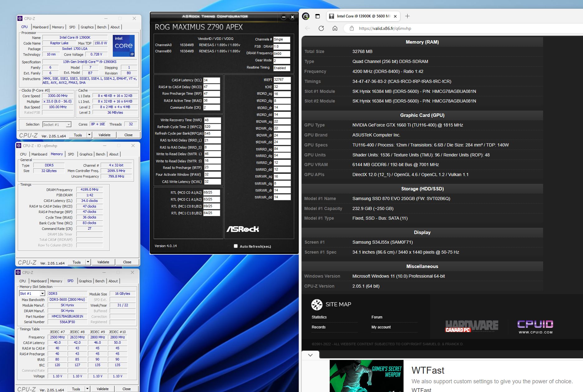Click the browser home icon
The height and width of the screenshot is (392, 583).
(x=335, y=28)
